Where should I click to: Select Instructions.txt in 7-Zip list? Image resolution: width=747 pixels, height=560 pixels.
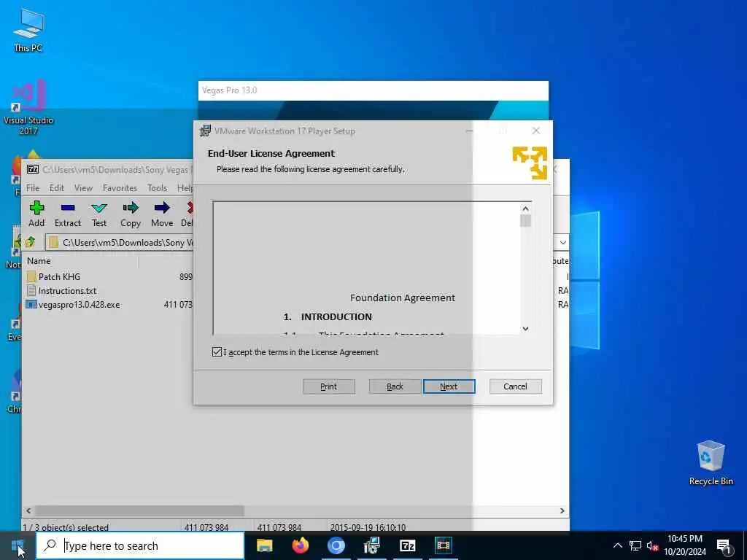[67, 290]
